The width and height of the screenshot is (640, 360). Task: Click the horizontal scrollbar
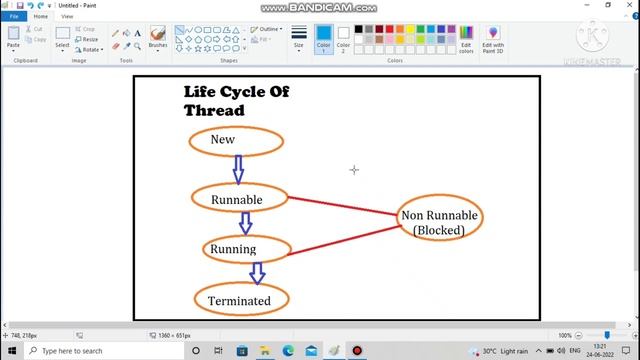click(312, 325)
